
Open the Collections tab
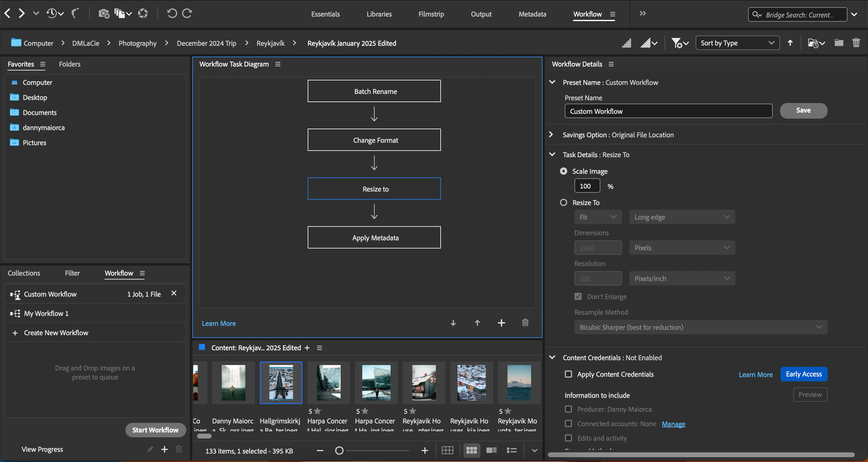(24, 273)
